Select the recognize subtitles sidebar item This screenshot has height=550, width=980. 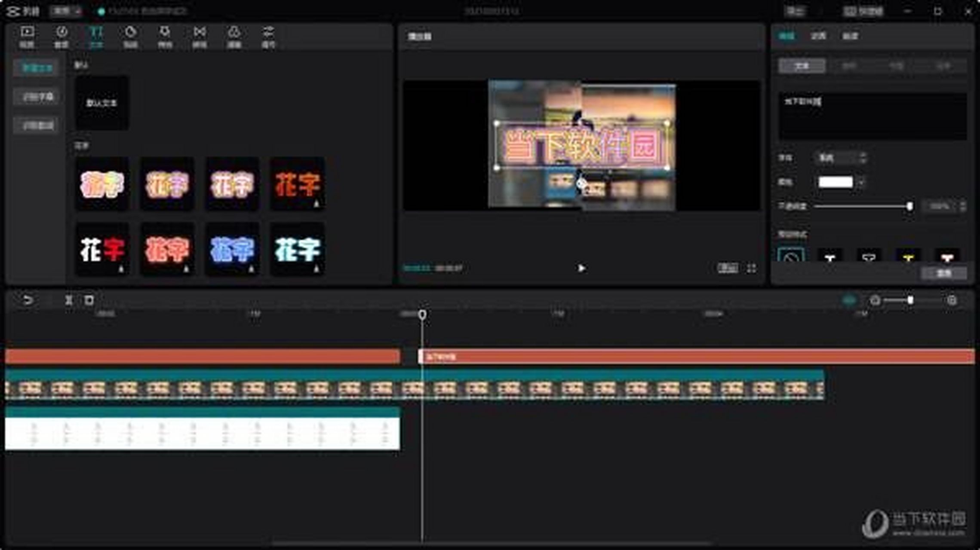[x=37, y=97]
